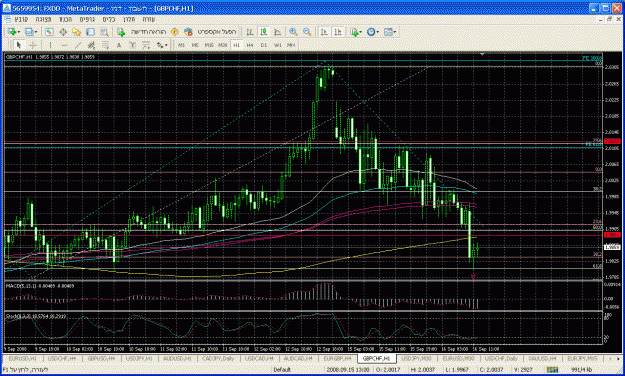The width and height of the screenshot is (625, 376).
Task: Open the Templates dropdown arrow
Action: [x=395, y=31]
